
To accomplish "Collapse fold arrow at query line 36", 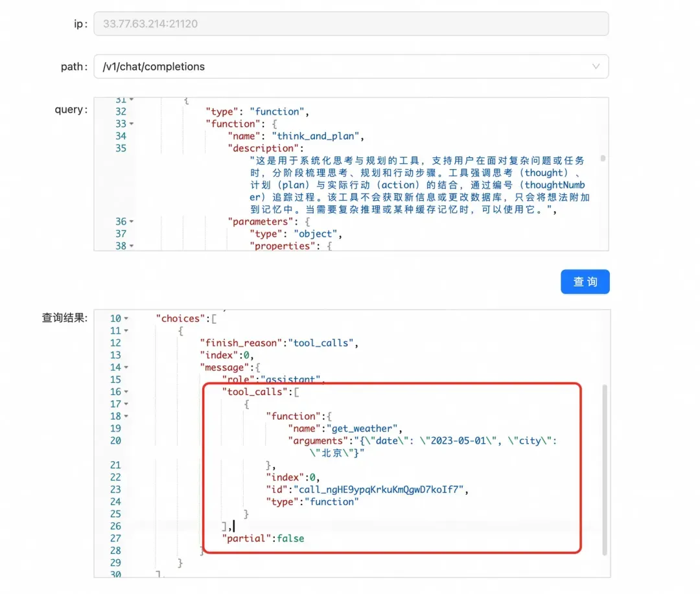I will tap(132, 222).
